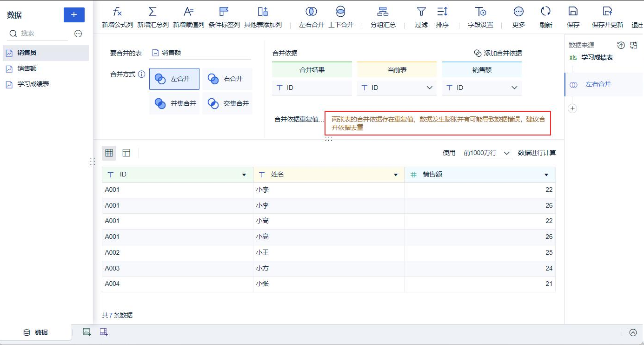Add a new chart component from bottom bar
Screen dimensions: 644x345
coord(86,332)
